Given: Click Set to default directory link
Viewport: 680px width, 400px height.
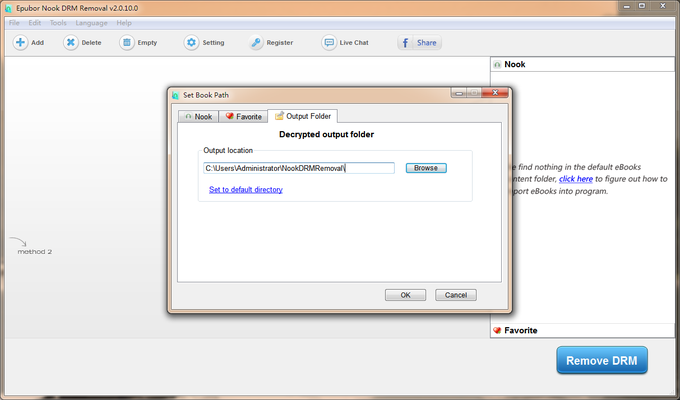Looking at the screenshot, I should [246, 190].
